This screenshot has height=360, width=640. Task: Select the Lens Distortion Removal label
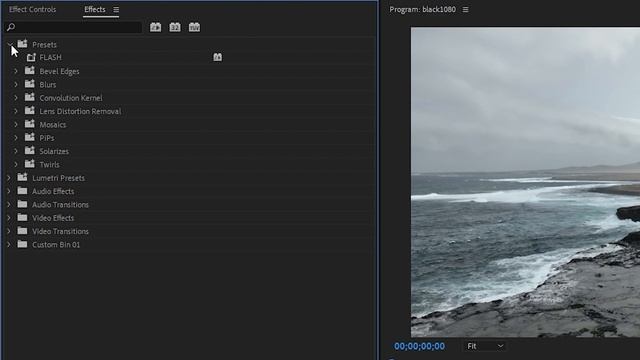tap(80, 111)
